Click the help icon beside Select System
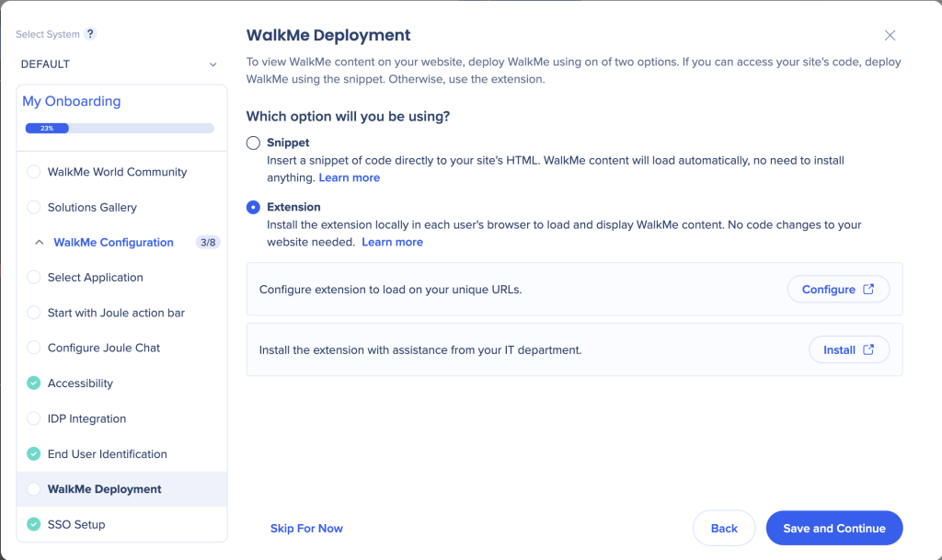The height and width of the screenshot is (560, 942). (90, 34)
